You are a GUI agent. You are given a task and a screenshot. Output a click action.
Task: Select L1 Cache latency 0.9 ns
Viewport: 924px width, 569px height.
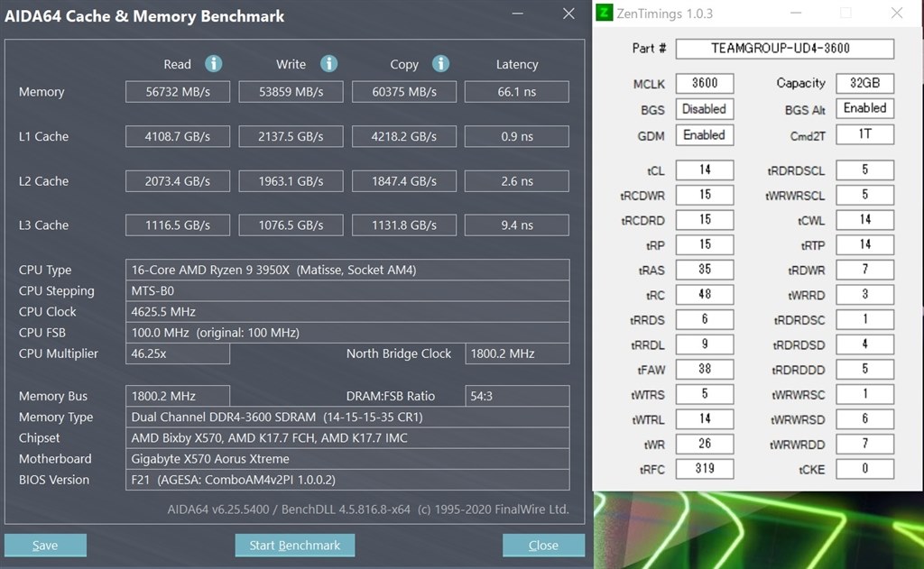(x=517, y=137)
